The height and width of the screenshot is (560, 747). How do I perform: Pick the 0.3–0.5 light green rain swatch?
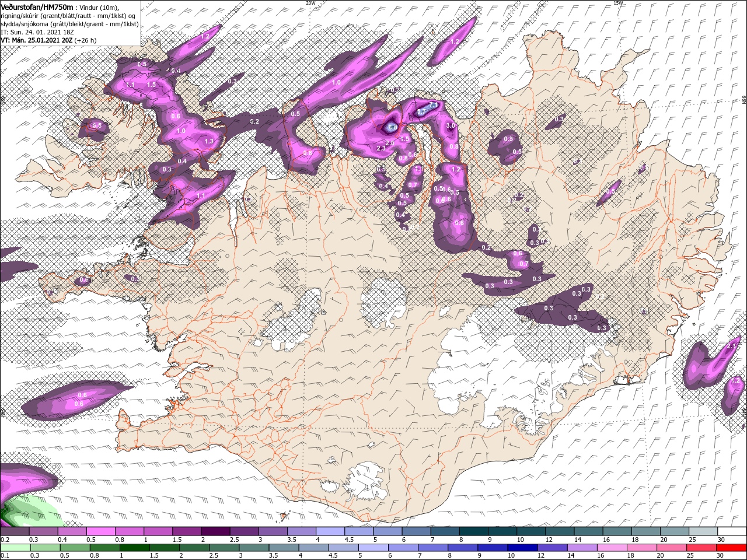click(45, 547)
